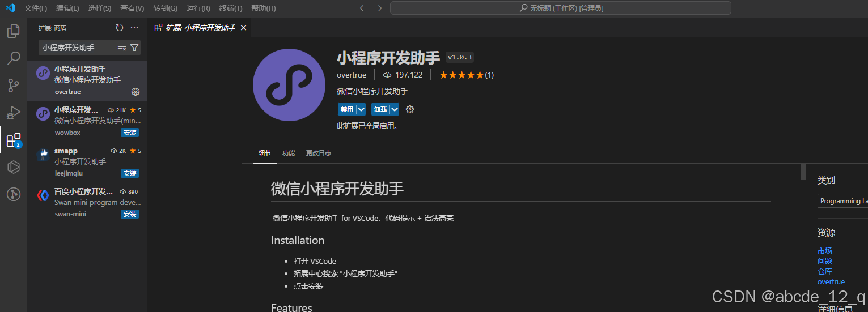Expand the 禁用 dropdown arrow
Screen dimensions: 868x312
(361, 109)
